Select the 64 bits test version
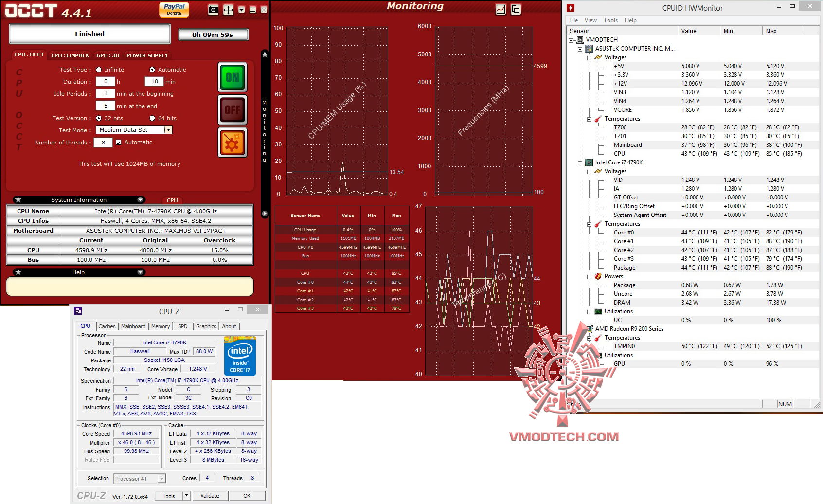Screen dimensions: 823x504 pos(152,118)
